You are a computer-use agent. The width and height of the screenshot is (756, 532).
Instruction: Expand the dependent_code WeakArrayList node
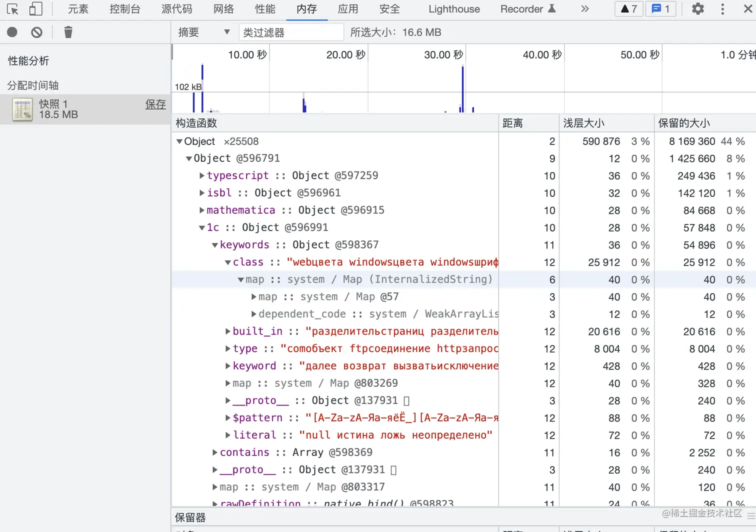(x=254, y=314)
